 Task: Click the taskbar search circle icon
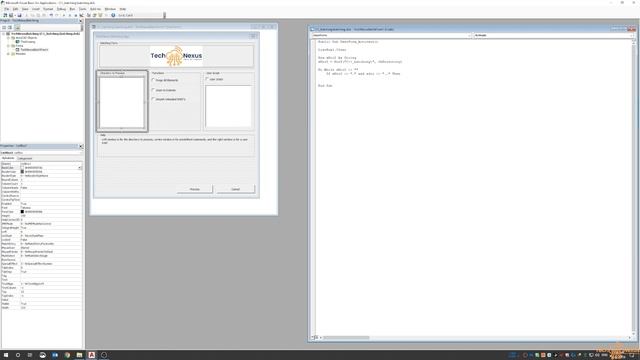18,355
